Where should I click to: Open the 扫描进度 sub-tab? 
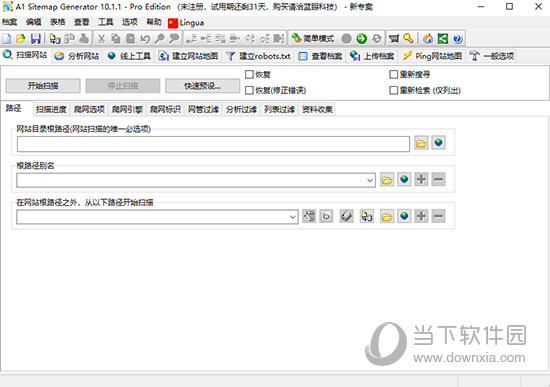pos(51,109)
